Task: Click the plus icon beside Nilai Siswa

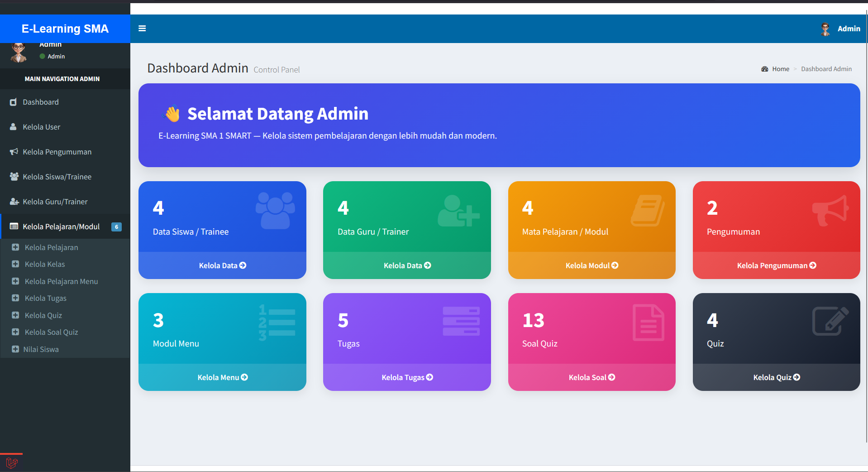Action: pos(15,349)
